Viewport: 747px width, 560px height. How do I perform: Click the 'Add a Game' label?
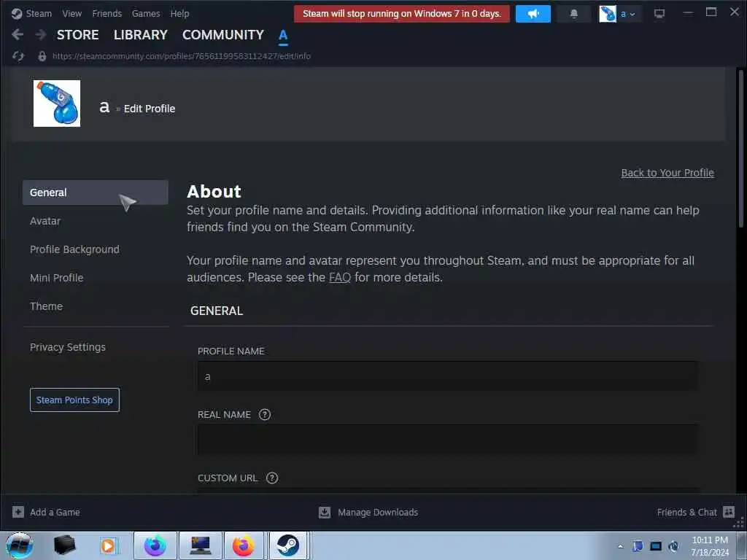(x=55, y=512)
